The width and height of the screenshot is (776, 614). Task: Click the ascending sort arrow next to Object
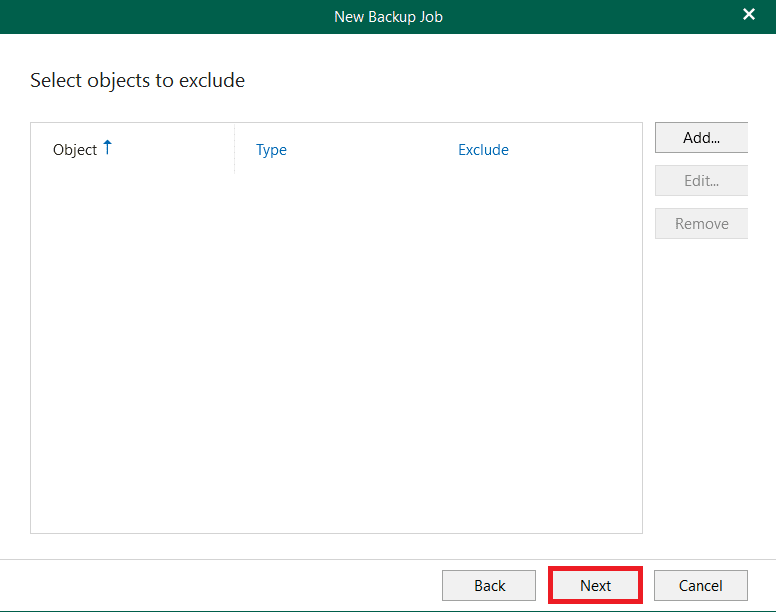point(107,147)
